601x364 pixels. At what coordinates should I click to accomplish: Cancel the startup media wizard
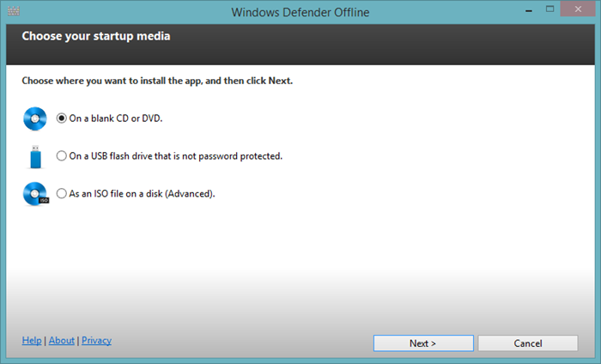[x=528, y=343]
